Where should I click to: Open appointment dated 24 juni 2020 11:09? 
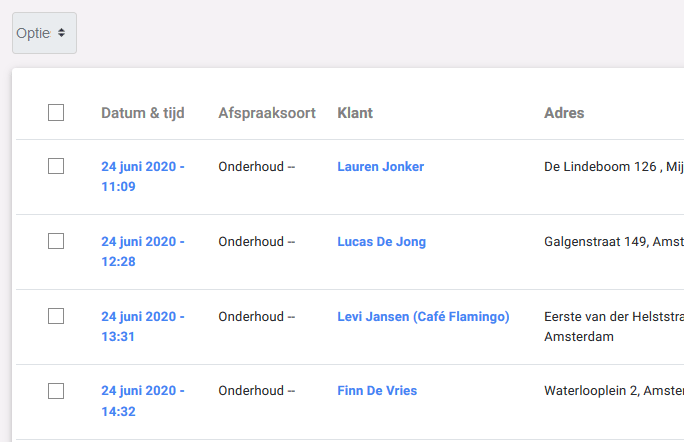[142, 176]
